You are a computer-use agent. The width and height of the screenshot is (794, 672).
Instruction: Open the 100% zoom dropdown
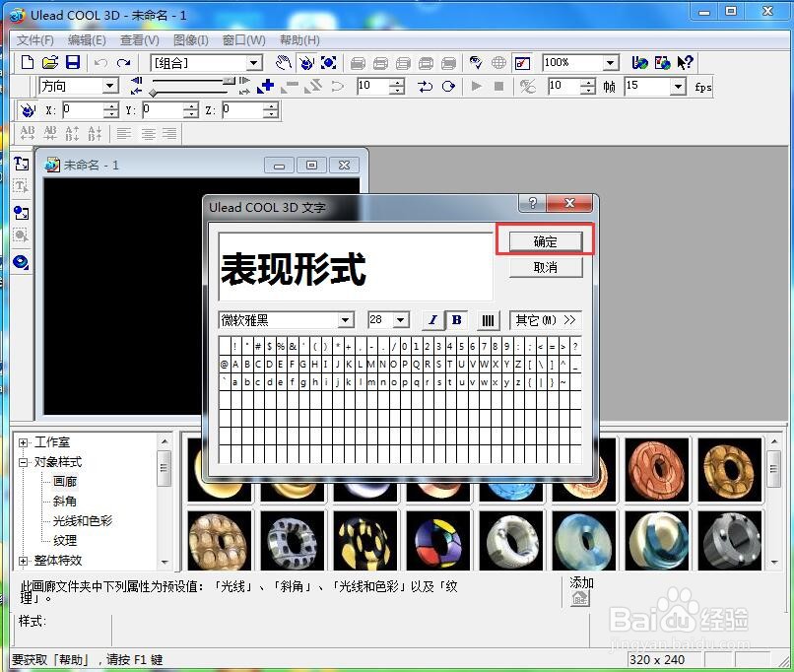pos(611,63)
